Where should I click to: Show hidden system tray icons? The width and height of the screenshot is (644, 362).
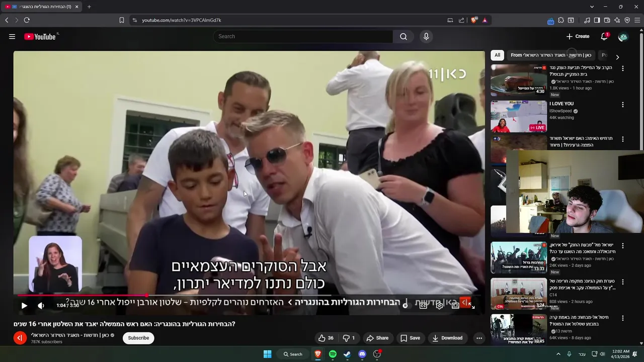click(558, 354)
